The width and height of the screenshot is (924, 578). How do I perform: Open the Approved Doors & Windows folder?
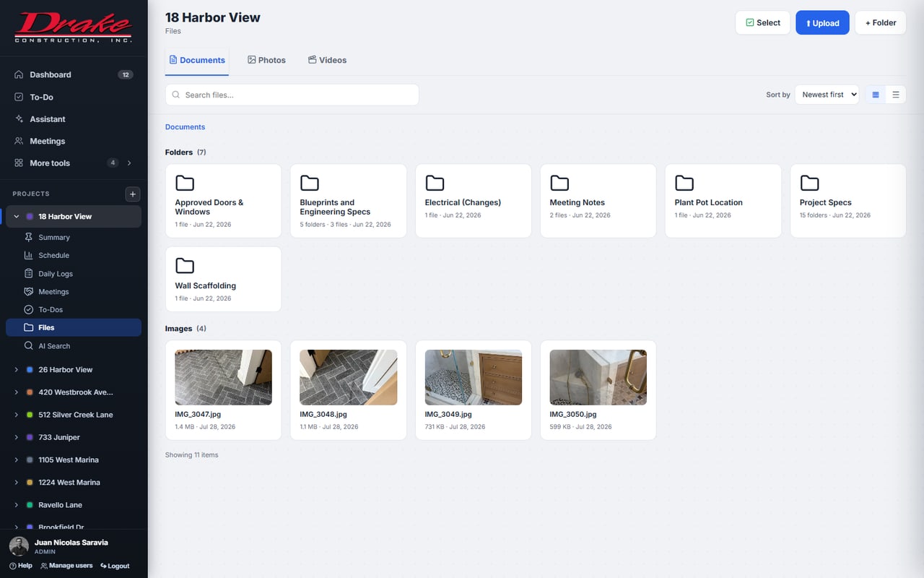click(224, 201)
